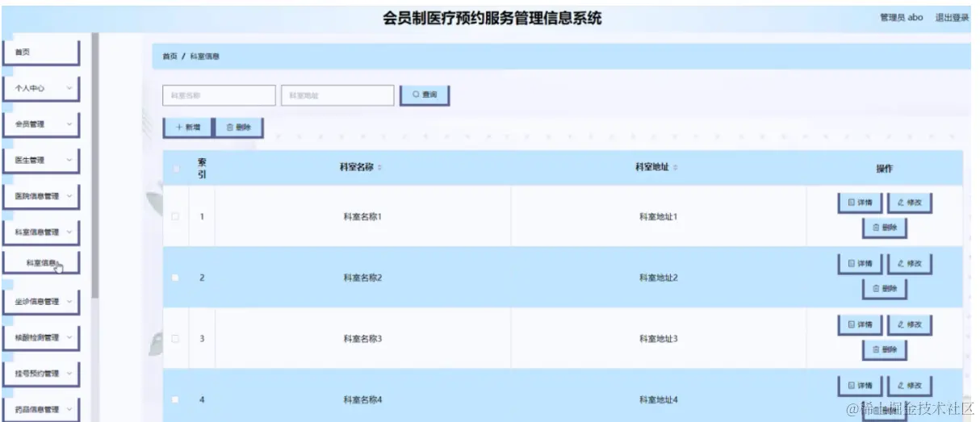This screenshot has height=422, width=980.
Task: Expand the 挂号预约管理 sidebar menu
Action: (x=41, y=374)
